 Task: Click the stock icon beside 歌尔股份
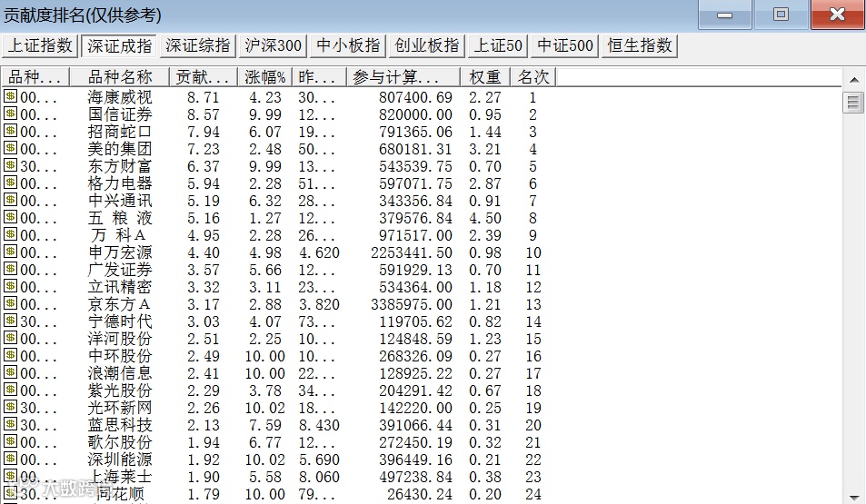click(11, 441)
